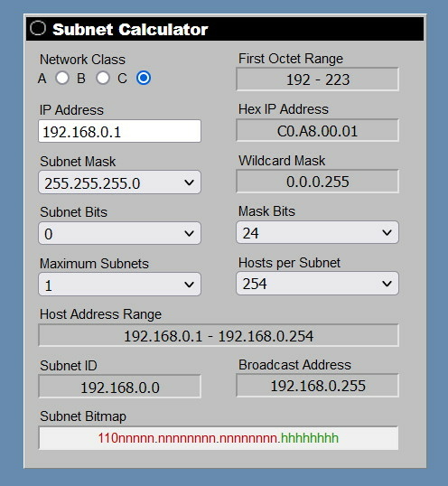
Task: Select Network Class B radio button
Action: (x=103, y=78)
